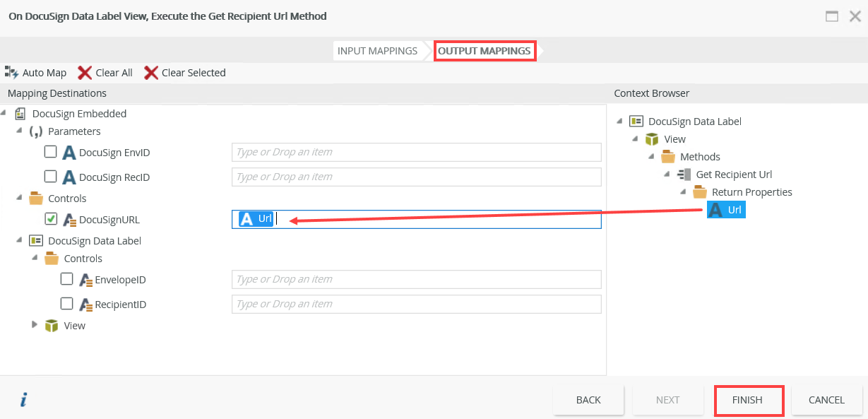Click the Auto Map icon
The width and height of the screenshot is (868, 419).
(x=11, y=72)
